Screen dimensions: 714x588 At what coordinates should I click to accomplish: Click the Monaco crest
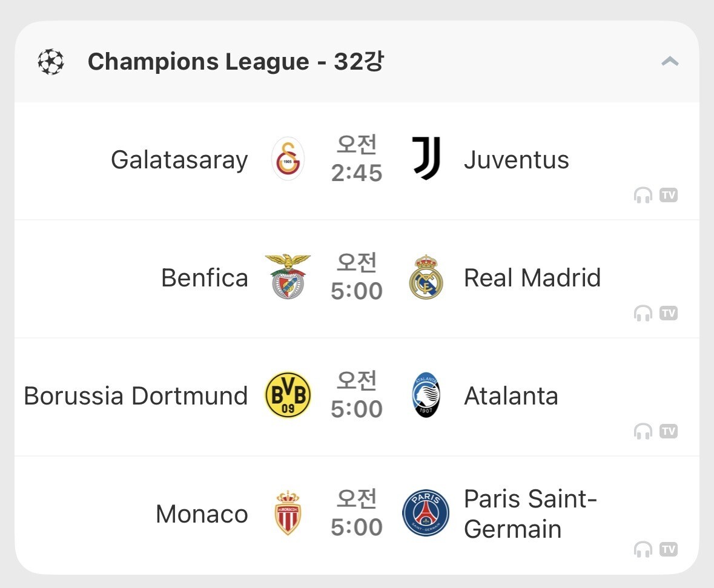[288, 513]
